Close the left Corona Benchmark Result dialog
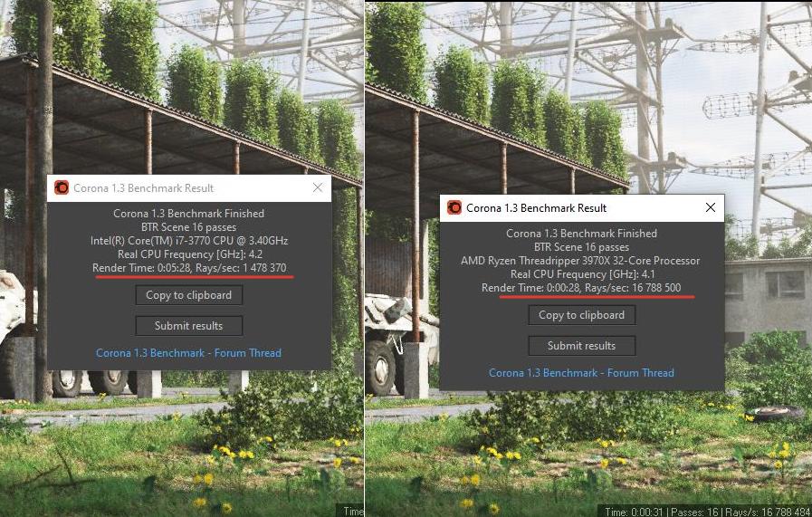Image resolution: width=812 pixels, height=517 pixels. pyautogui.click(x=318, y=187)
